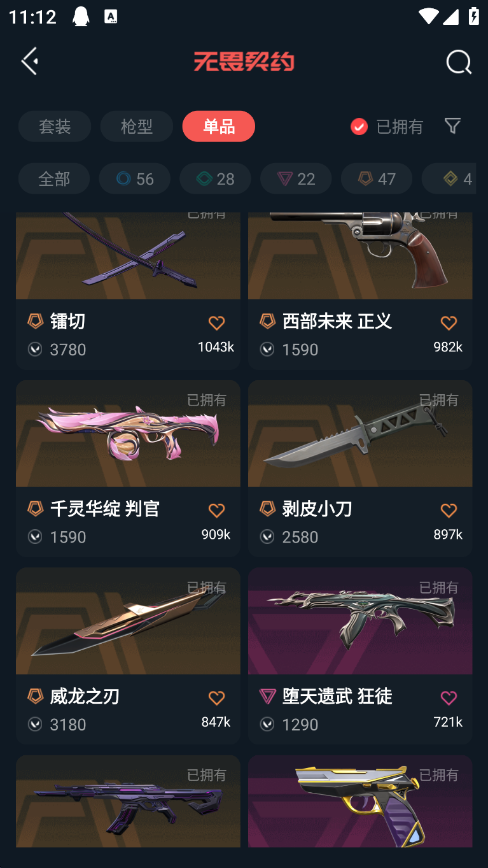Favorite 威龙之刃 using heart icon
Viewport: 488px width, 868px height.
click(216, 699)
